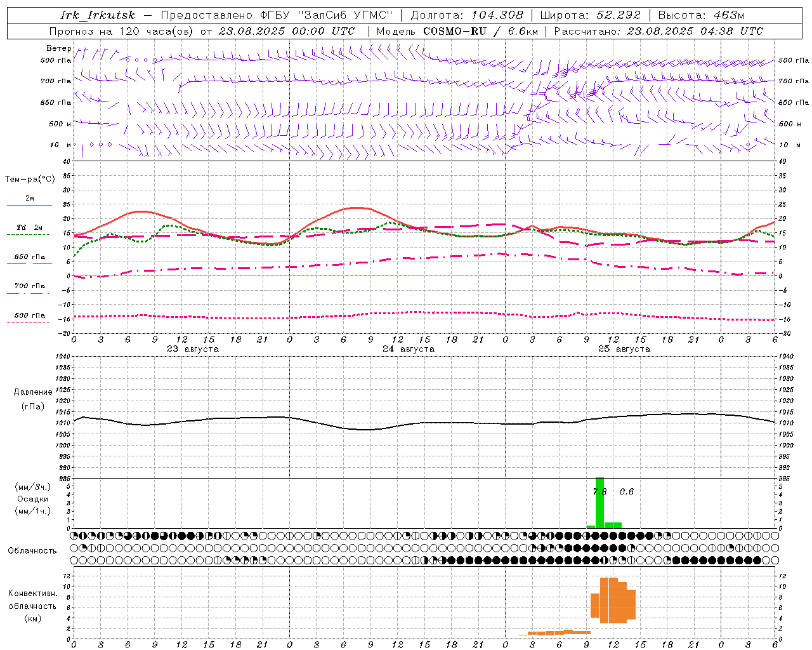Viewport: 812px width, 650px height.
Task: Select the provider text Предоставлено ФГБУ "ЗапСиб УГМС"
Action: [x=277, y=15]
